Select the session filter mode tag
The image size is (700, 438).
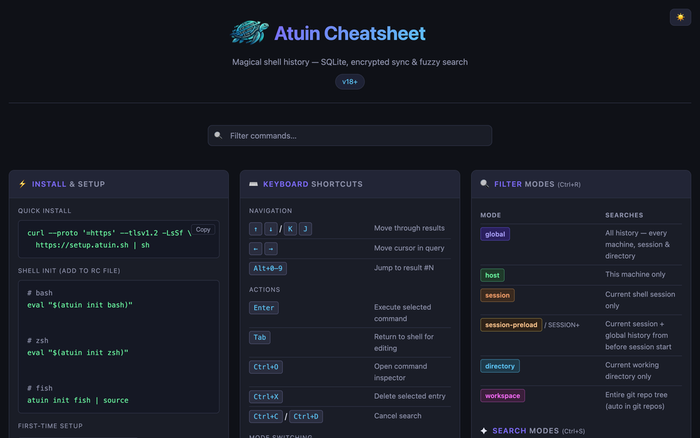(497, 295)
